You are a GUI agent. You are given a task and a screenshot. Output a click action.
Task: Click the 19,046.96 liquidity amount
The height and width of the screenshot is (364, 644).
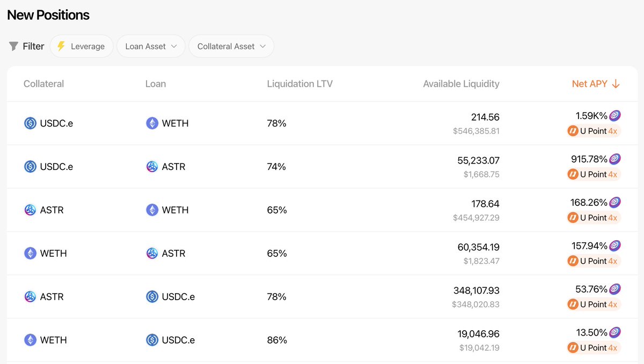point(479,334)
